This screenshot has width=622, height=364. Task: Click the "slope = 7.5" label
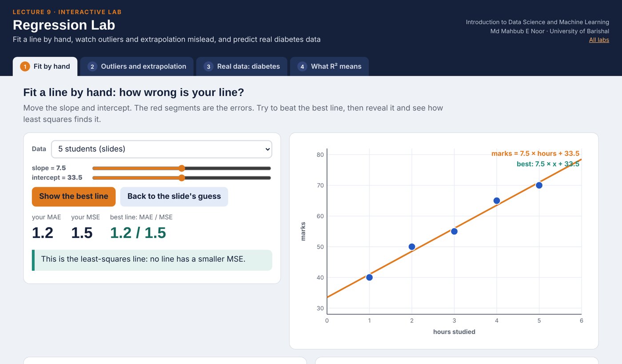[x=49, y=168]
